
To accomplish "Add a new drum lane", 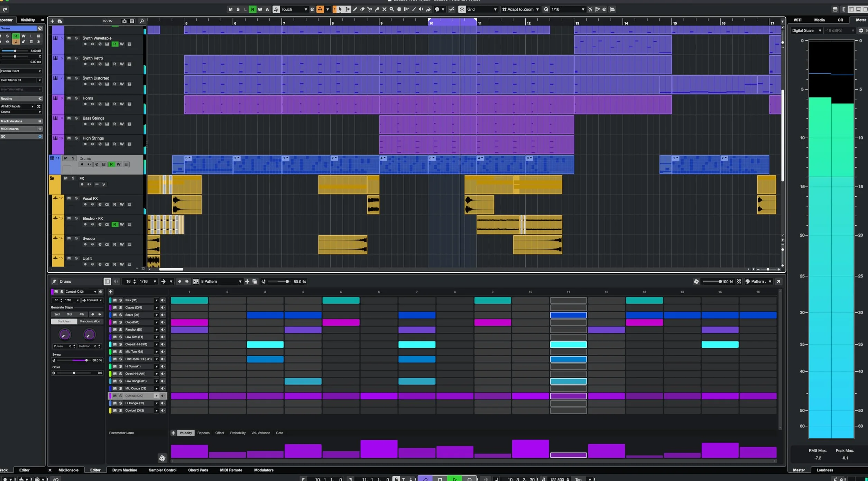I will [x=111, y=292].
